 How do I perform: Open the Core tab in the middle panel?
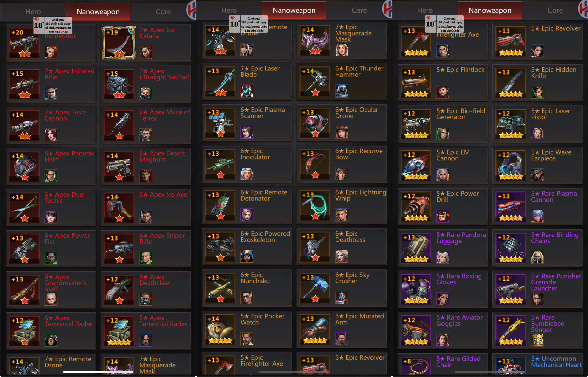click(359, 10)
